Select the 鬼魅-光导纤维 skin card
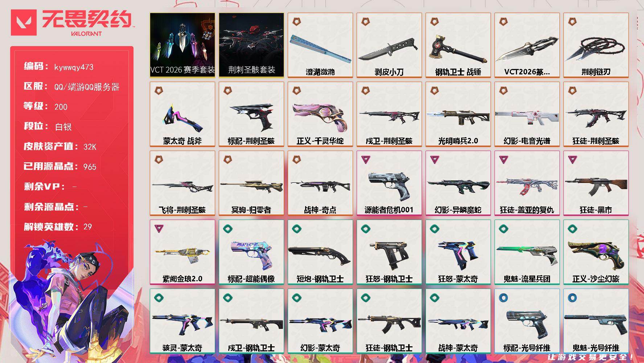The image size is (644, 363). [x=596, y=321]
